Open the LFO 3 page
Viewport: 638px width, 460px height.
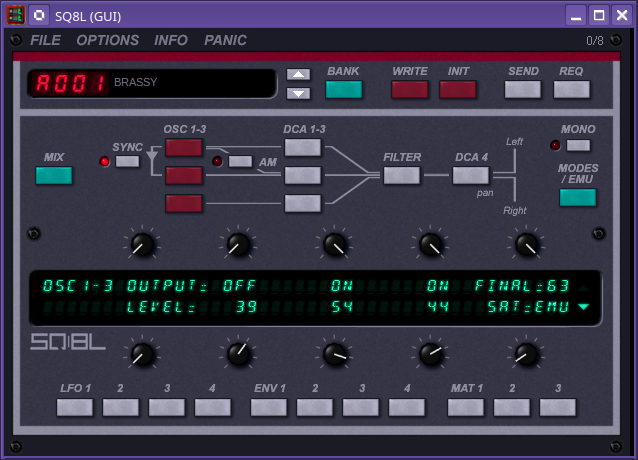point(167,408)
